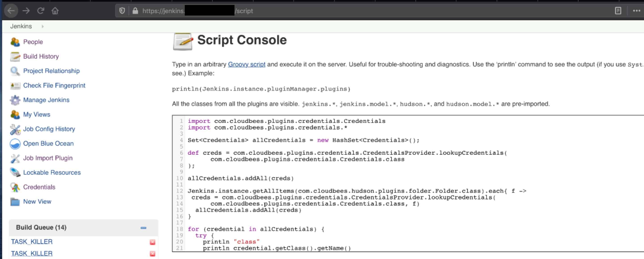Open the second TASK_KILLER queue item

(x=32, y=253)
